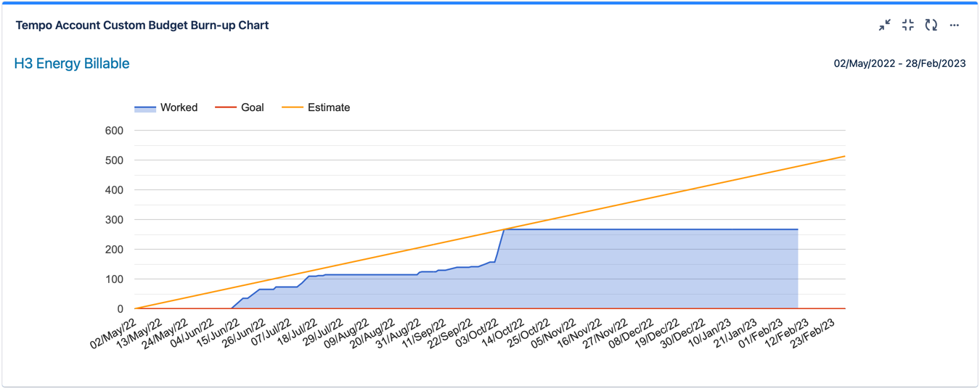Toggle the Worked series legend label
Viewport: 980px width, 389px height.
(x=179, y=107)
